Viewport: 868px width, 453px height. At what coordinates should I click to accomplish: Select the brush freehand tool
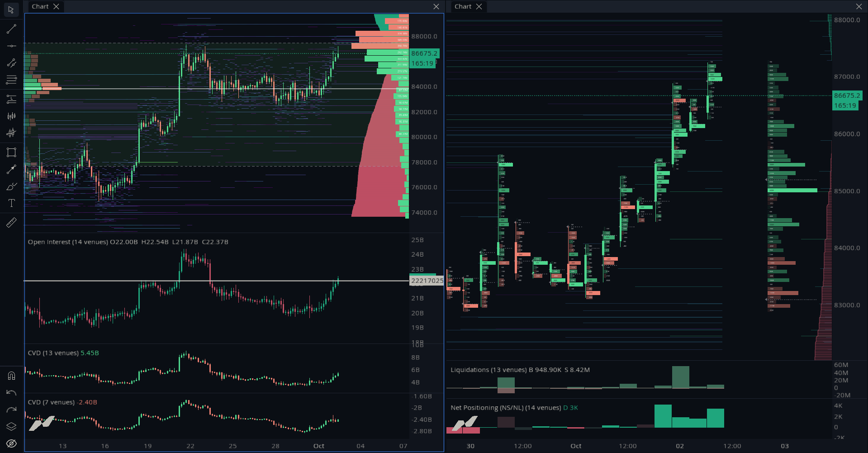click(11, 186)
